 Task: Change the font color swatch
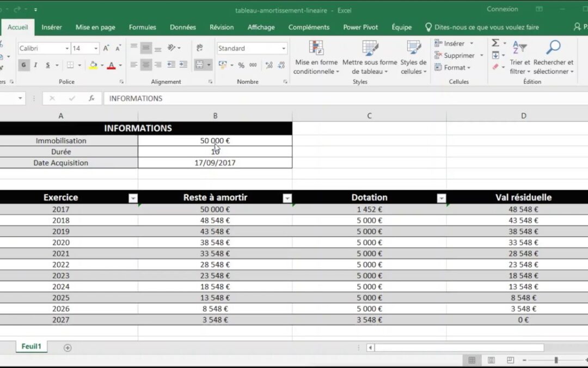111,65
